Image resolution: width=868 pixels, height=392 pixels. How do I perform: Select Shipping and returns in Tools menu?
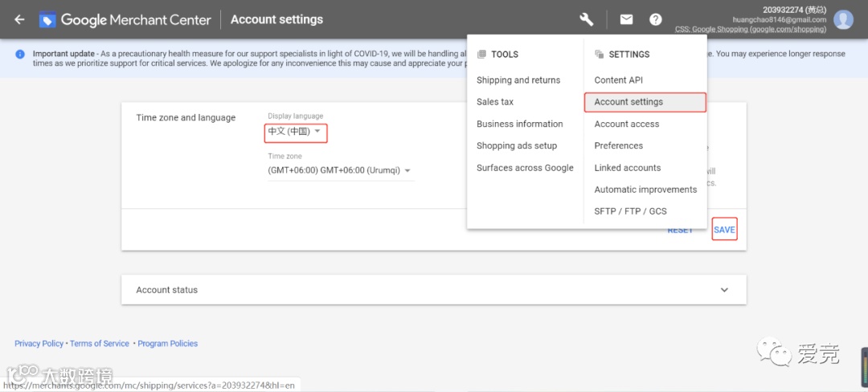(518, 80)
